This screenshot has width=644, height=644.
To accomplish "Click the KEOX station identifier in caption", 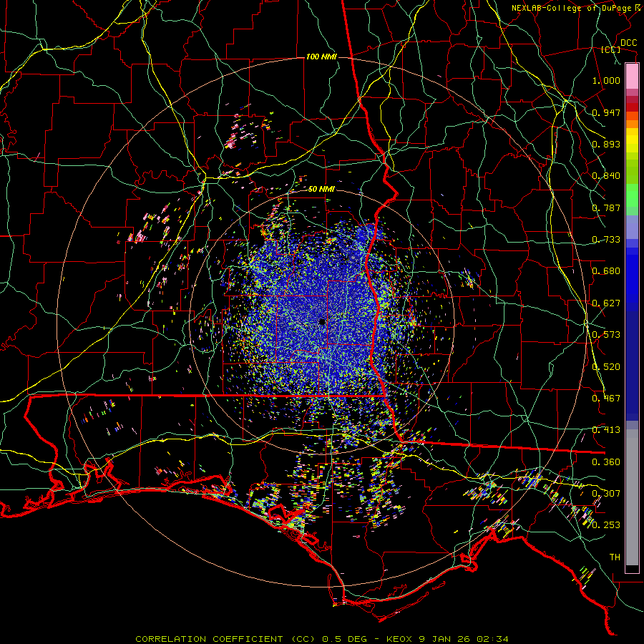I will coord(401,639).
